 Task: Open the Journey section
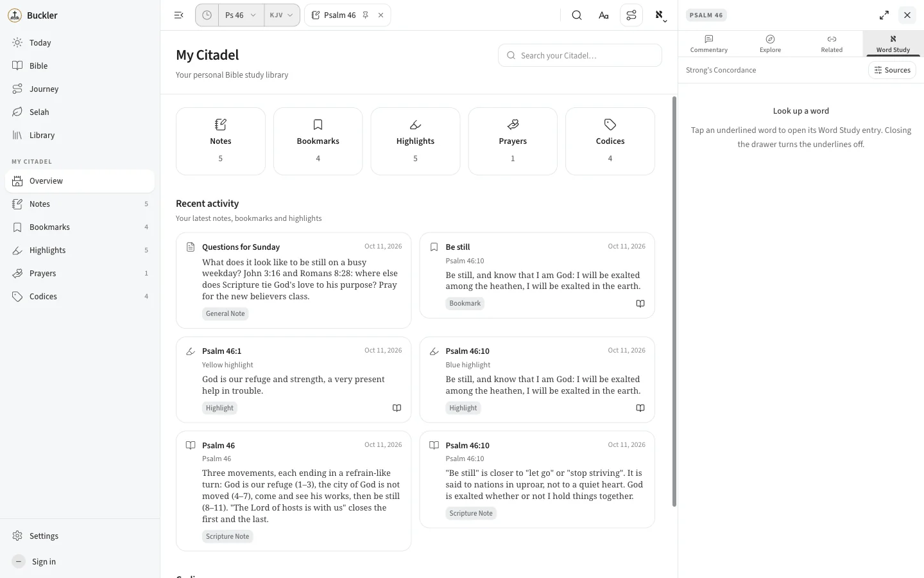pos(80,89)
